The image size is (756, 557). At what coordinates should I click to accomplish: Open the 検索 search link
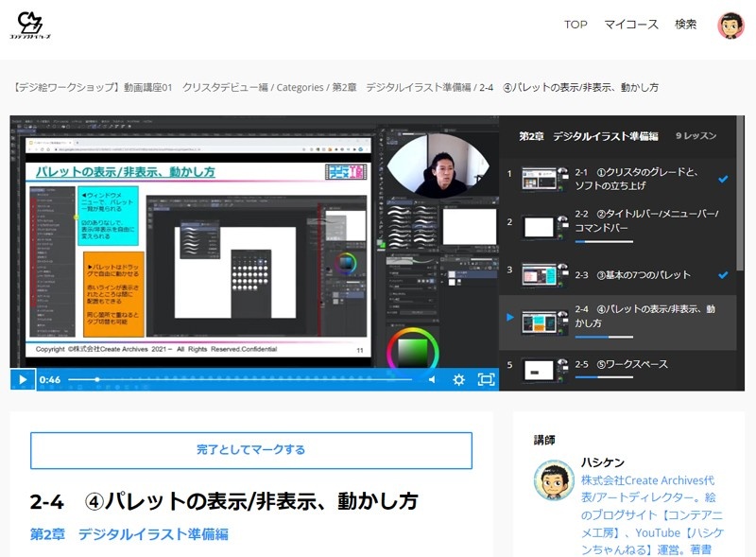(685, 25)
